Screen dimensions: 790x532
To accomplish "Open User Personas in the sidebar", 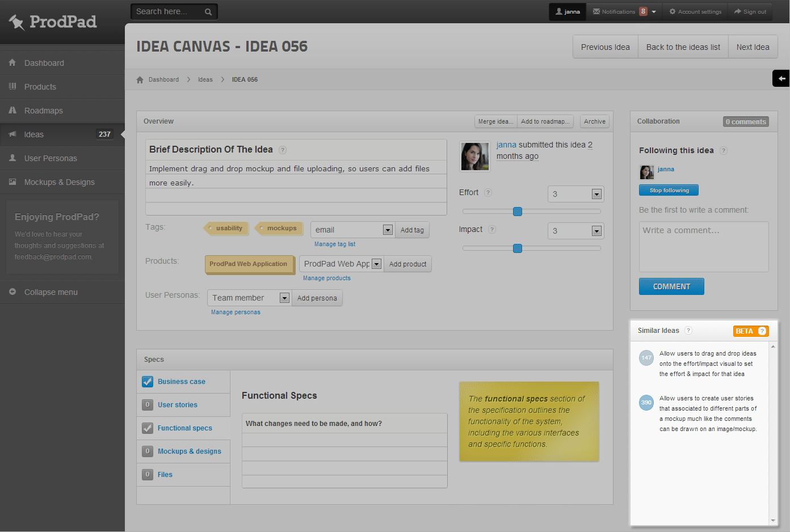I will (x=62, y=158).
